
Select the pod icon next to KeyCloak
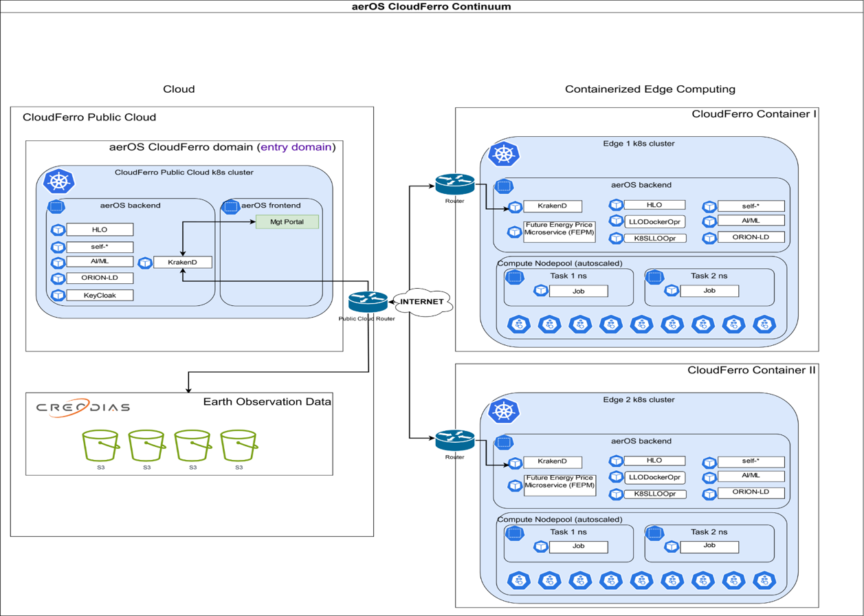(58, 296)
